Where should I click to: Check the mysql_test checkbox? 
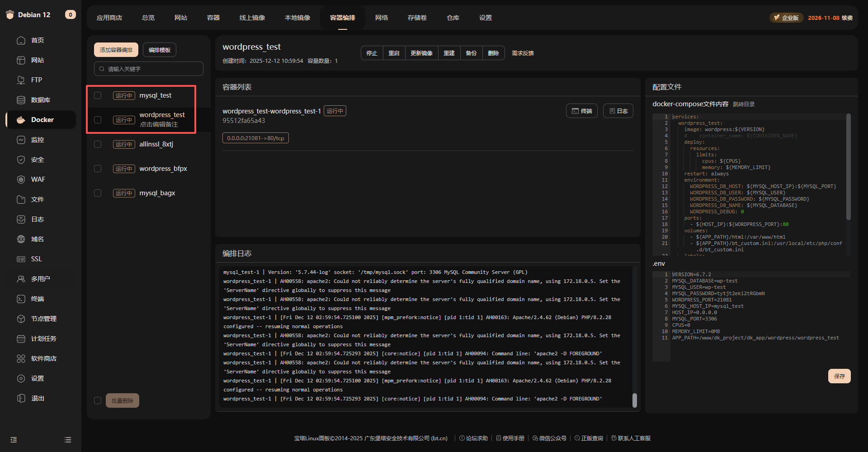coord(98,95)
